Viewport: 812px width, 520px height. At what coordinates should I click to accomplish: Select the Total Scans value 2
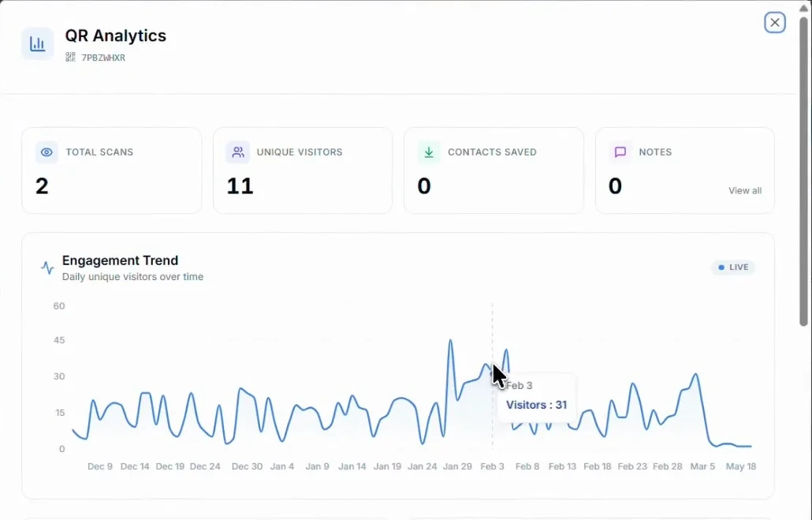[x=42, y=186]
